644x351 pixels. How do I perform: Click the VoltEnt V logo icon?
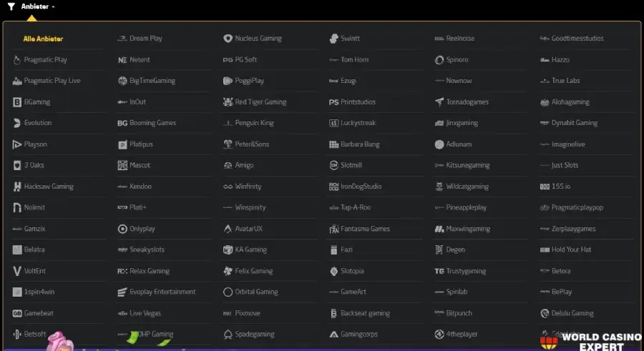[x=17, y=271]
